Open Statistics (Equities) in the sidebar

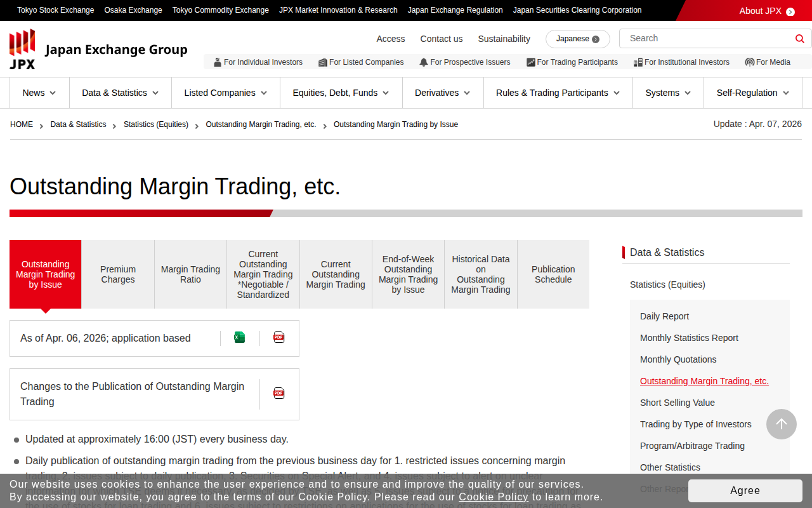(667, 284)
